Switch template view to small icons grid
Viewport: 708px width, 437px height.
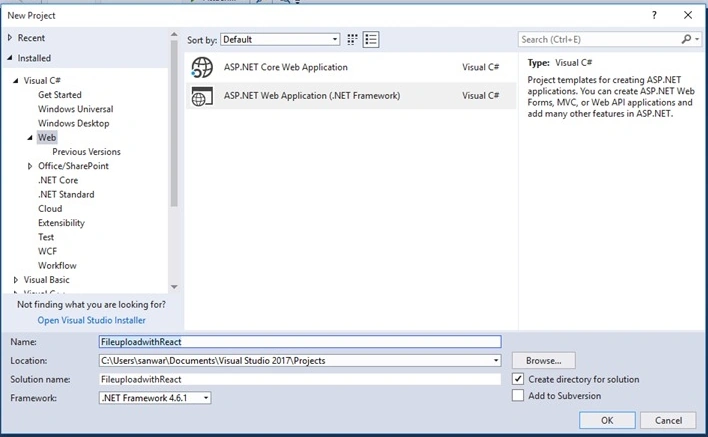(x=352, y=40)
